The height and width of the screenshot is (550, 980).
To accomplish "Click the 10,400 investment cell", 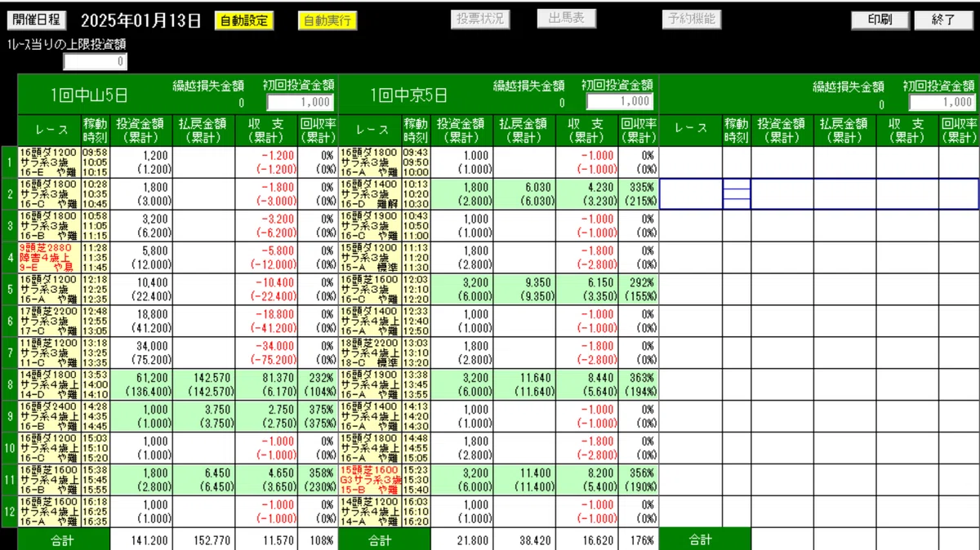I will click(x=142, y=290).
